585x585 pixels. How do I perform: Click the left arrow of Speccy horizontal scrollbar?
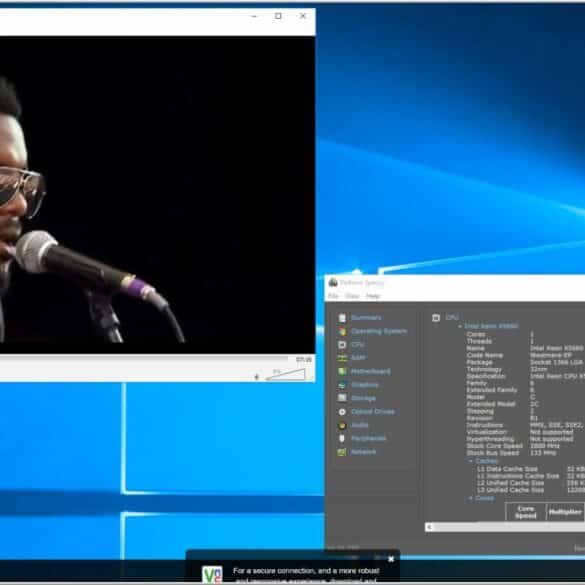coord(429,527)
